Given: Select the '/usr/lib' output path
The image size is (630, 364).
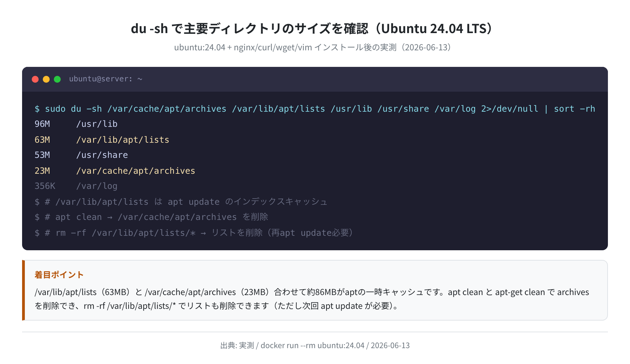Looking at the screenshot, I should coord(97,124).
